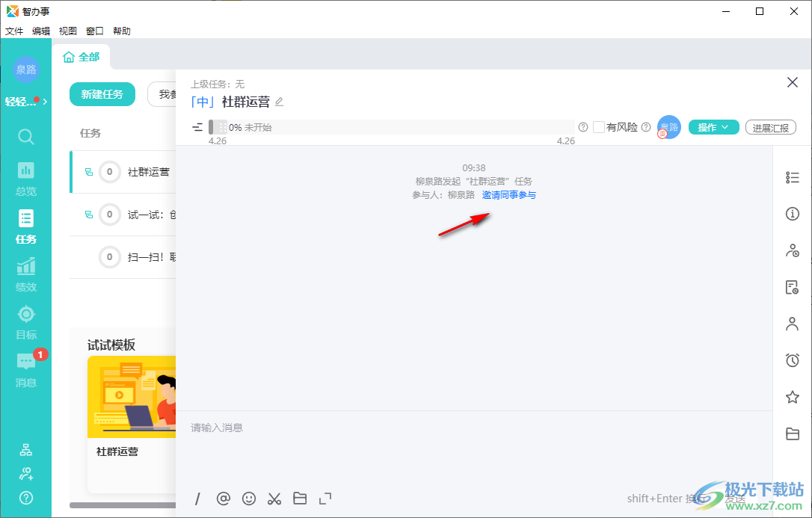Show task info icon in right panel
This screenshot has height=518, width=812.
(x=793, y=214)
